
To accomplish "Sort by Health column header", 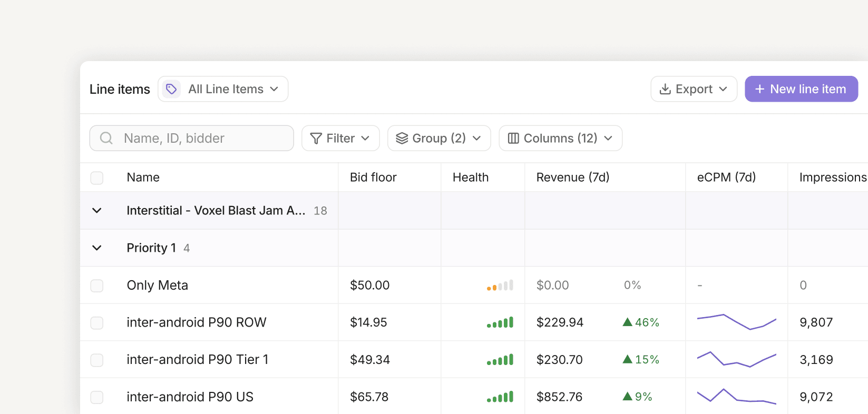I will (x=471, y=178).
